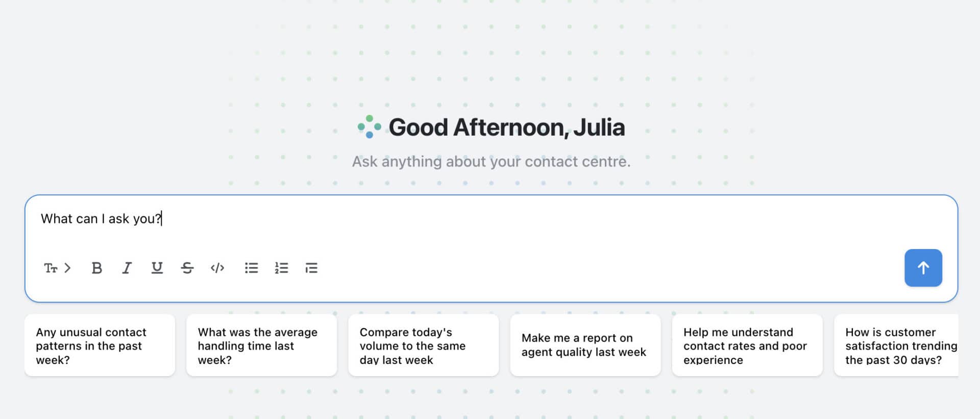Choose the contact rates and poor experience suggestion
The image size is (980, 419).
[747, 346]
